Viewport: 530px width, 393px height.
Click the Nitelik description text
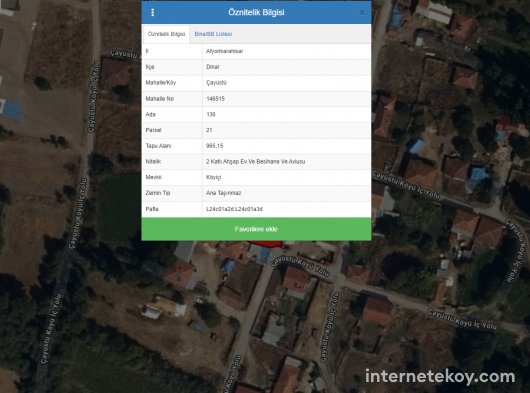pos(256,162)
